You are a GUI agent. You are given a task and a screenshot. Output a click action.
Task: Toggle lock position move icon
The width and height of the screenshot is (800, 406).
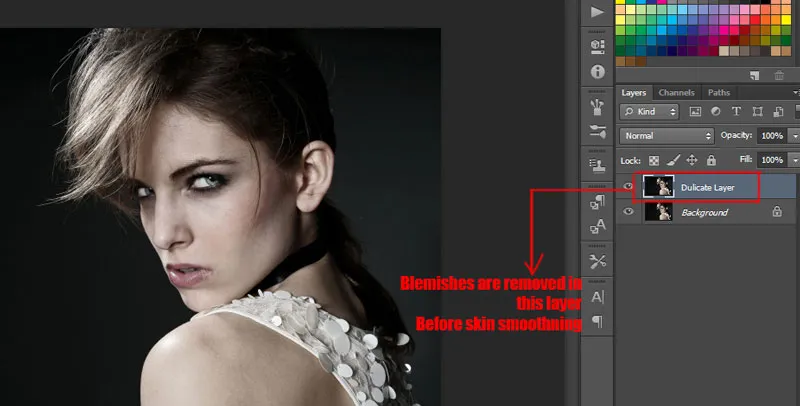[x=692, y=160]
